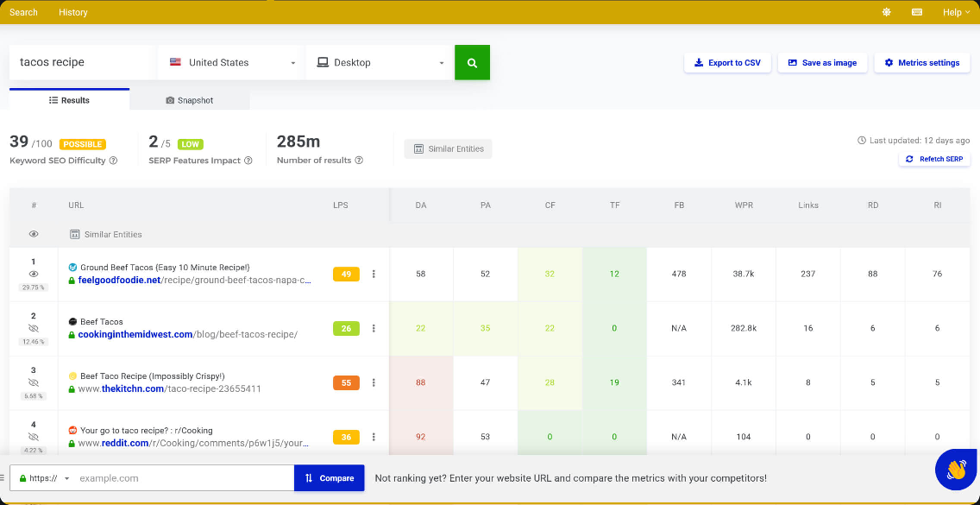
Task: Switch to the Snapshot tab
Action: click(190, 100)
